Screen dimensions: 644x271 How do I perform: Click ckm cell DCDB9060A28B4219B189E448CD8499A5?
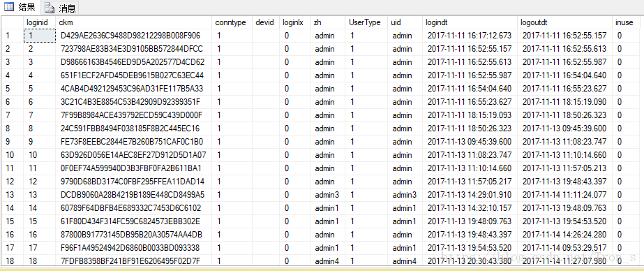pyautogui.click(x=133, y=194)
